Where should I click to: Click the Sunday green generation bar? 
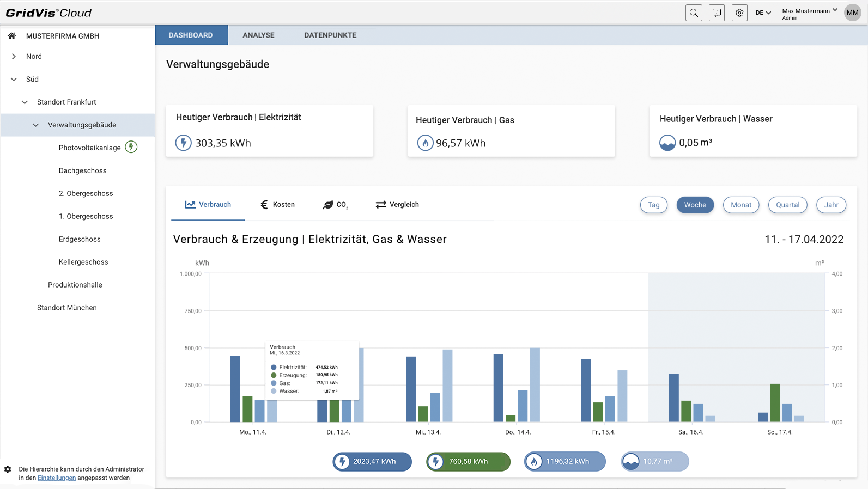click(775, 403)
